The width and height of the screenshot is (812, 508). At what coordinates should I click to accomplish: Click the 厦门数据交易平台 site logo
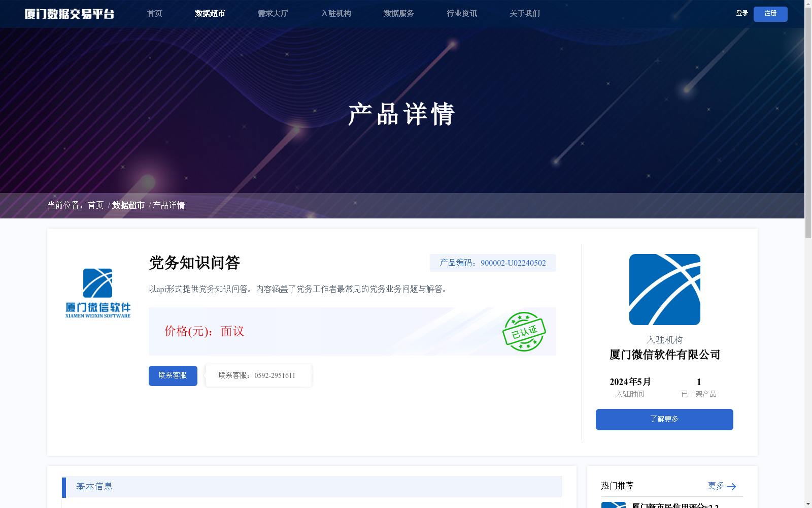[70, 14]
